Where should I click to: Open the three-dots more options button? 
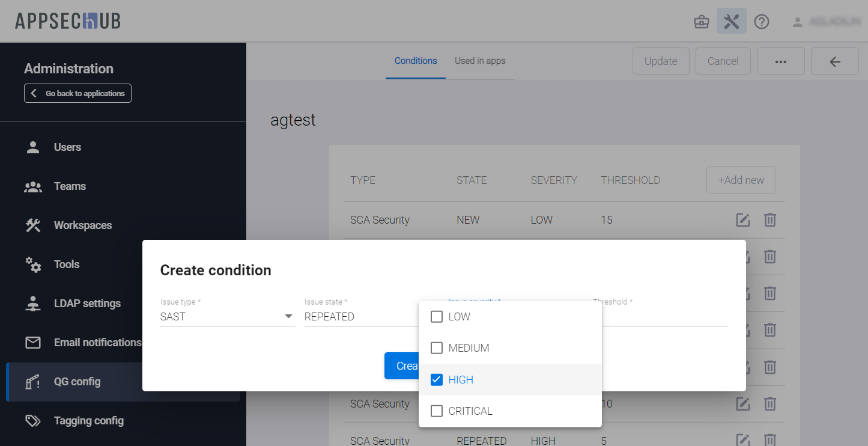coord(780,61)
